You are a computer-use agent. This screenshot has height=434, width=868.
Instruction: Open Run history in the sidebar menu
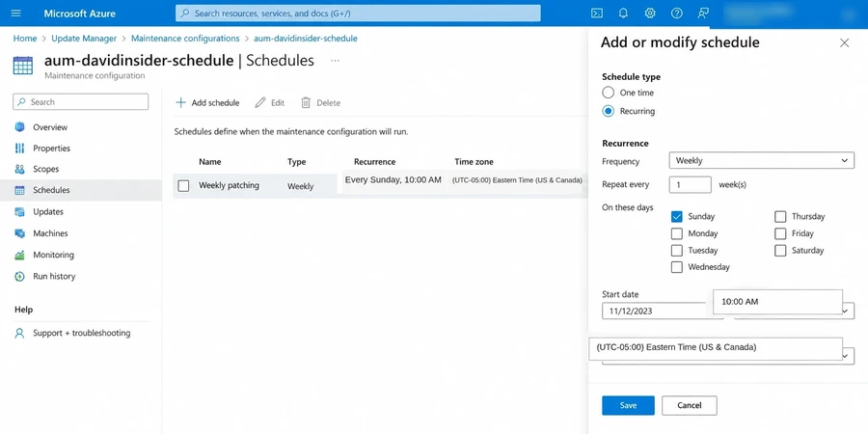(54, 276)
